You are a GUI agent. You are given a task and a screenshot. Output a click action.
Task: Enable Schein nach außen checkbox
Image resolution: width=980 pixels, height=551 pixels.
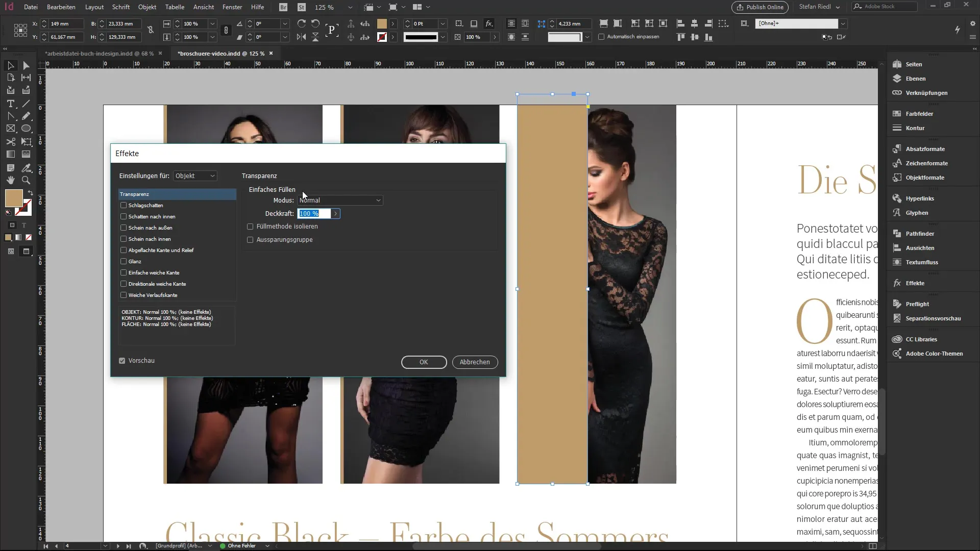[x=124, y=228]
